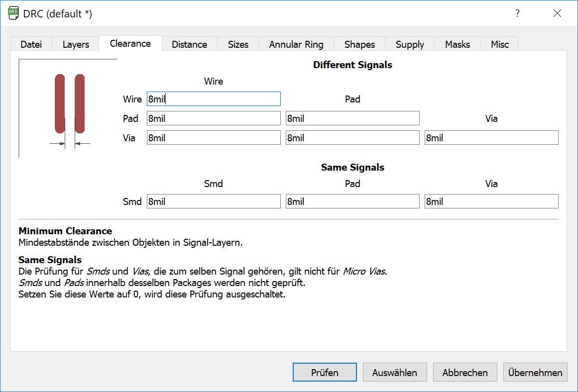Screen dimensions: 578x392
Task: Click the help question mark button
Action: [x=518, y=13]
